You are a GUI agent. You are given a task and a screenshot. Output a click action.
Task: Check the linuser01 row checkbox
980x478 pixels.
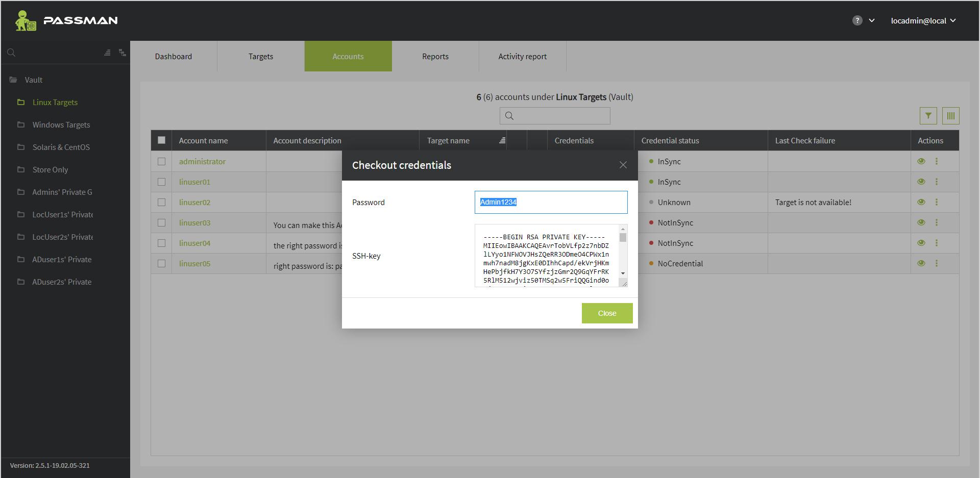[161, 182]
